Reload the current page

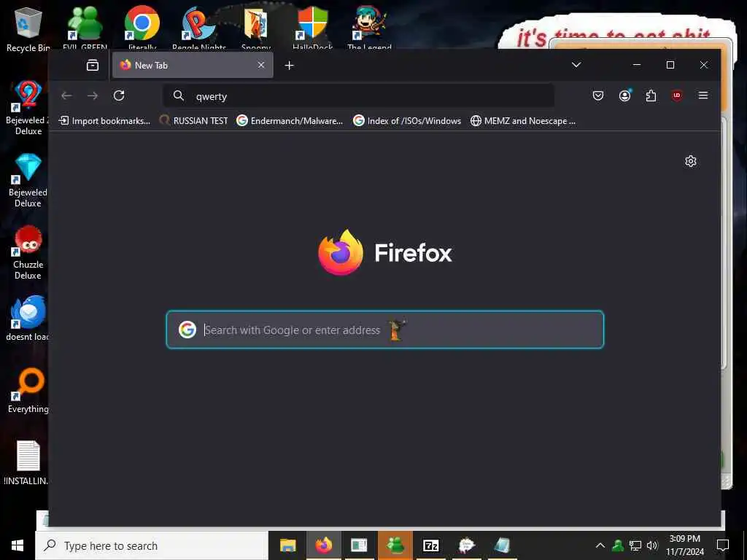pyautogui.click(x=119, y=96)
